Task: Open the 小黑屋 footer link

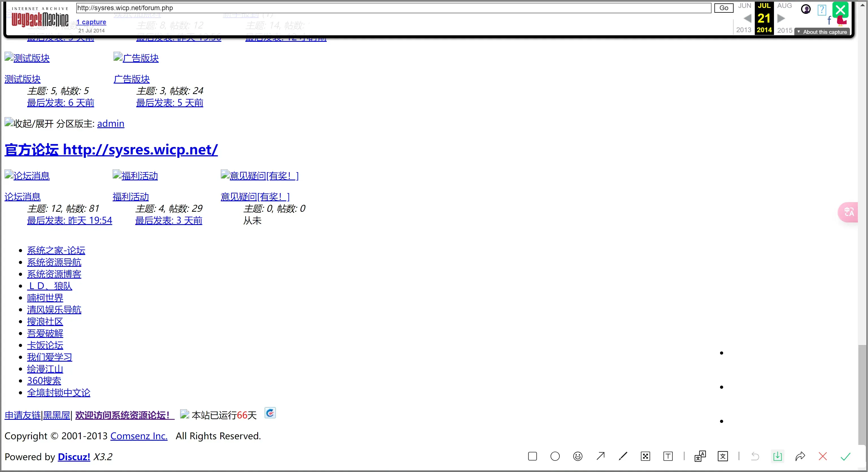Action: click(x=56, y=415)
